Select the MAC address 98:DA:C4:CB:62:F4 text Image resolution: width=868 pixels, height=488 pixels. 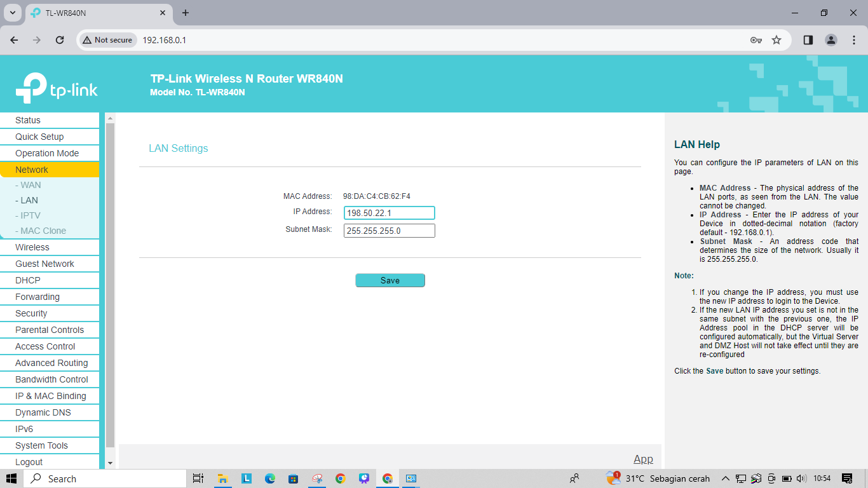click(x=377, y=196)
